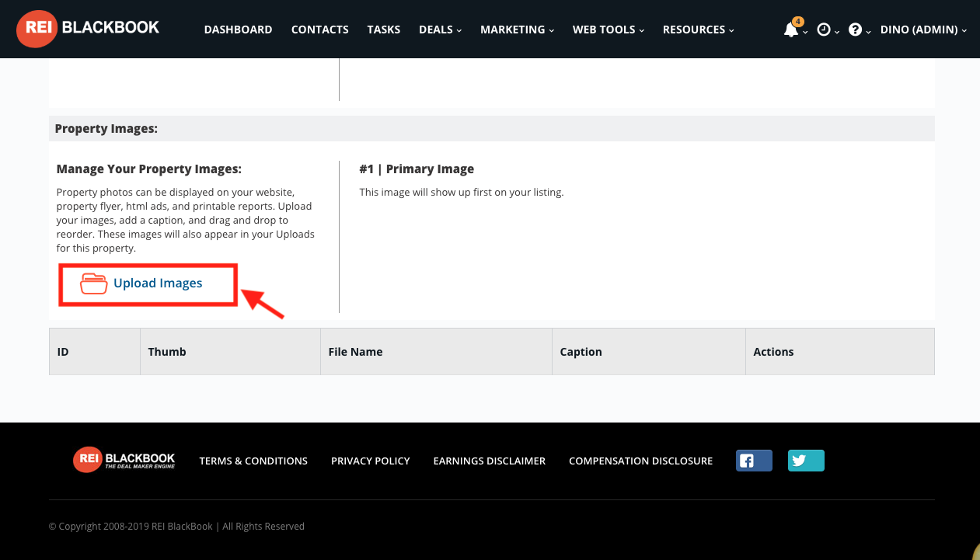Screen dimensions: 980x560
Task: Click the Actions column header
Action: (x=839, y=352)
